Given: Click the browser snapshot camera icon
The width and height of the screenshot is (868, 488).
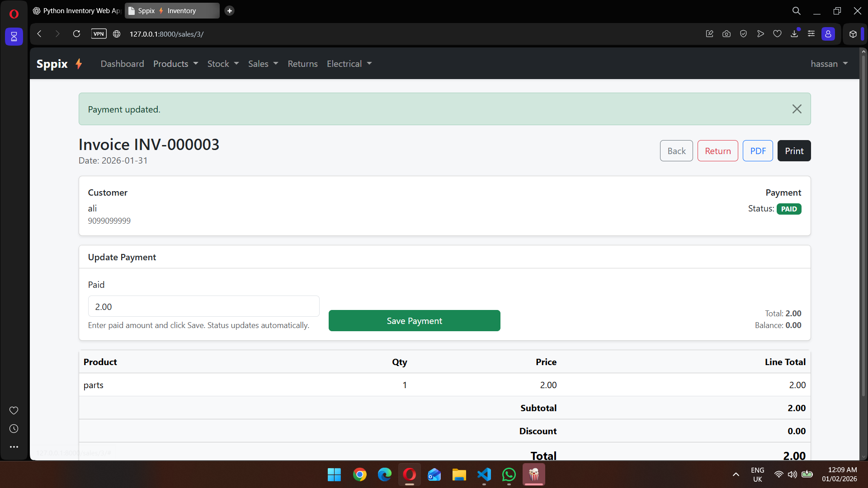Looking at the screenshot, I should tap(726, 34).
